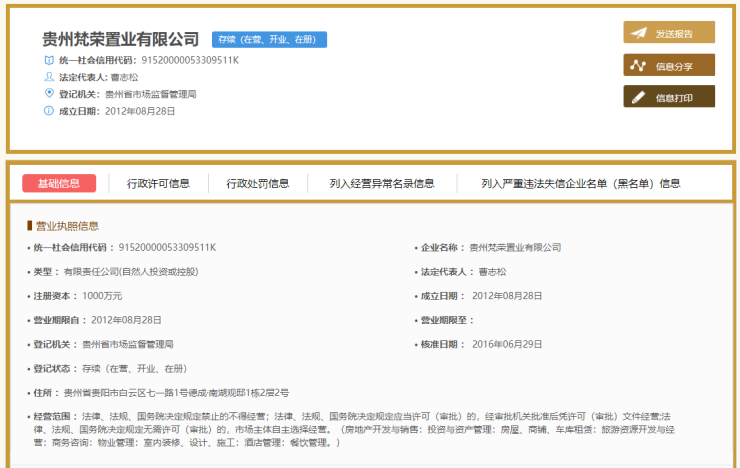Open the 信息分享 share button
The image size is (740, 468).
[x=669, y=65]
